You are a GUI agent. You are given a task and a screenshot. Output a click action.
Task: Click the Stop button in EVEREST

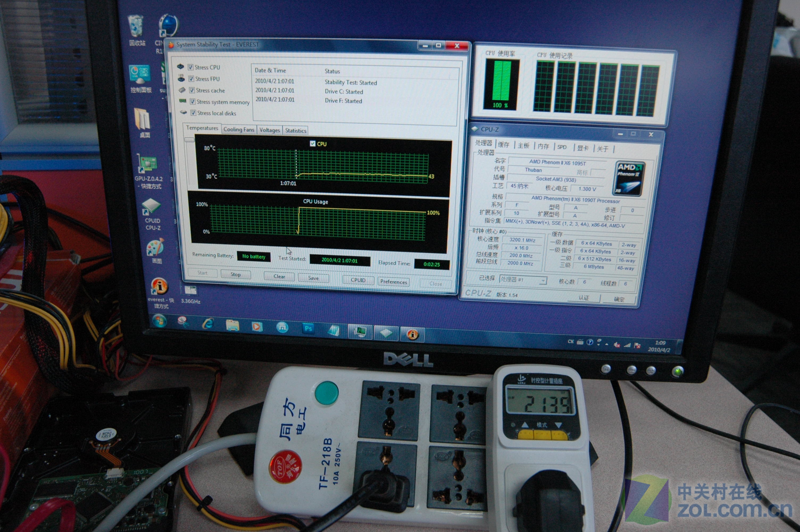236,274
